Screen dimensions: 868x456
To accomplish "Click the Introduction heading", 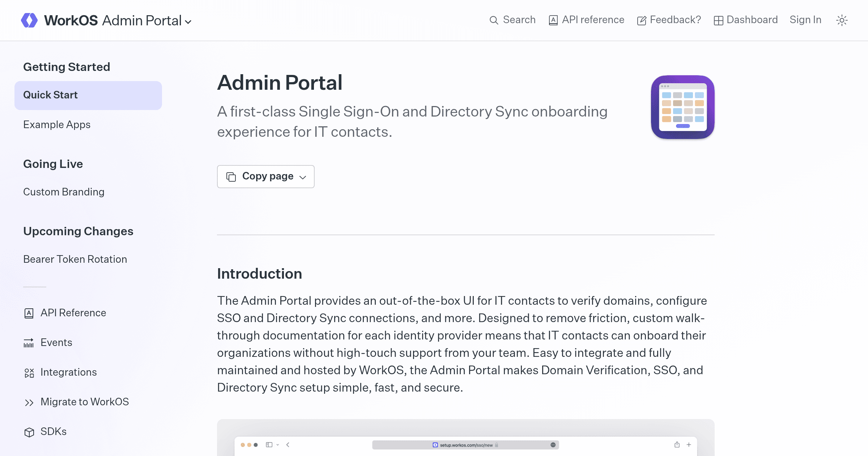I will pyautogui.click(x=259, y=274).
